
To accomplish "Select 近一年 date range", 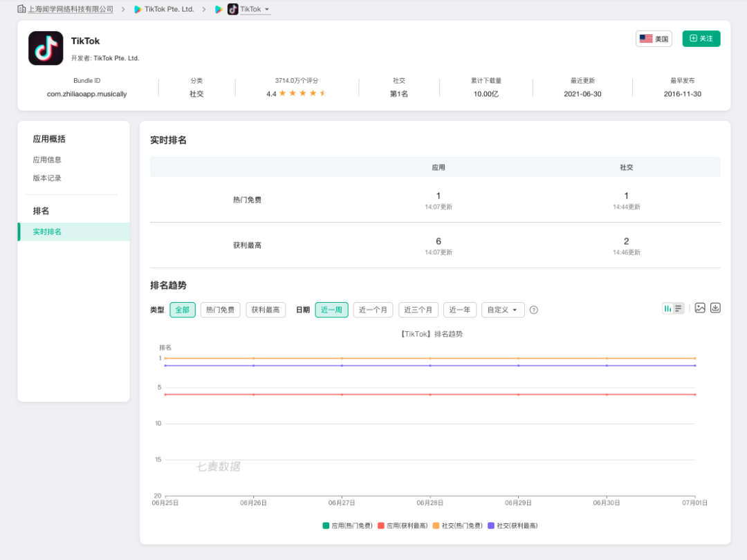I will point(460,310).
